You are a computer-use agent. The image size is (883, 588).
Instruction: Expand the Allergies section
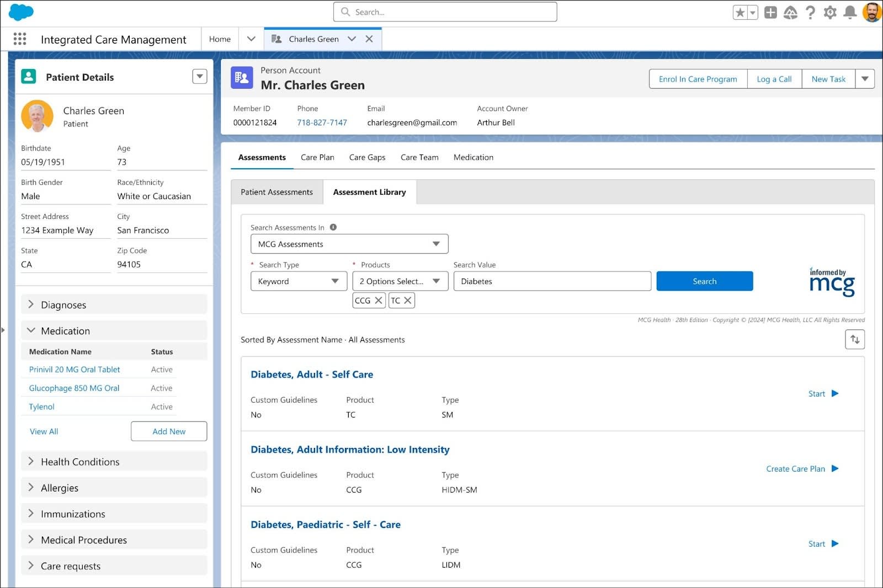(114, 488)
